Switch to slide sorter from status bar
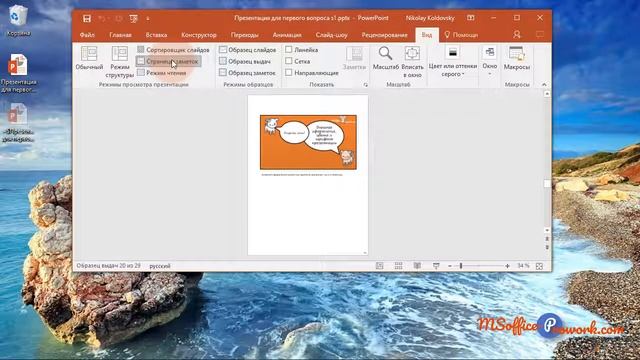This screenshot has height=360, width=640. (398, 266)
